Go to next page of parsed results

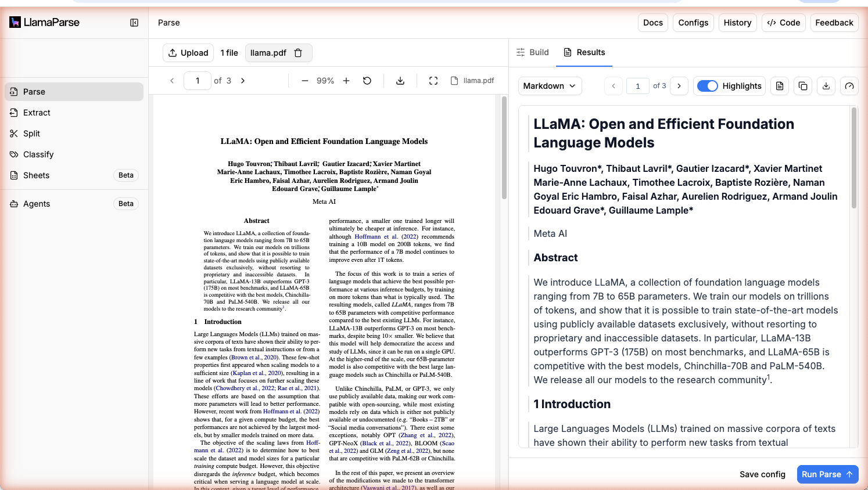(x=679, y=85)
